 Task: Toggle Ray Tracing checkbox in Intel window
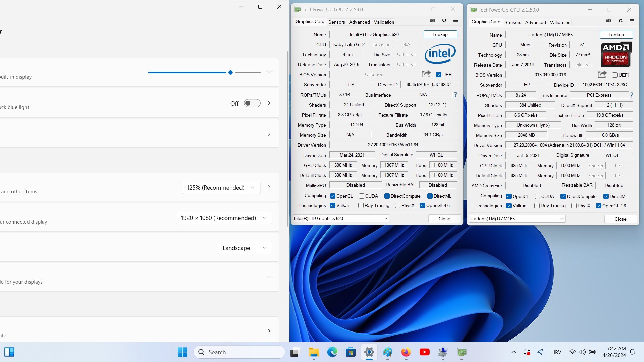[x=361, y=205]
